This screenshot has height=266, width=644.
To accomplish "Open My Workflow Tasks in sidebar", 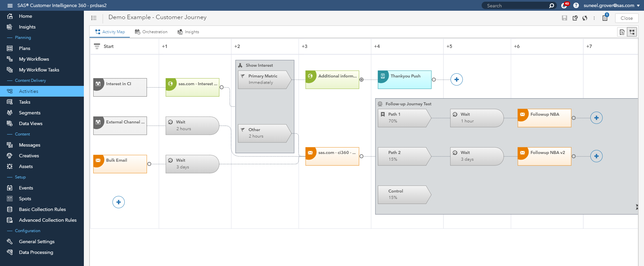I will click(x=42, y=70).
